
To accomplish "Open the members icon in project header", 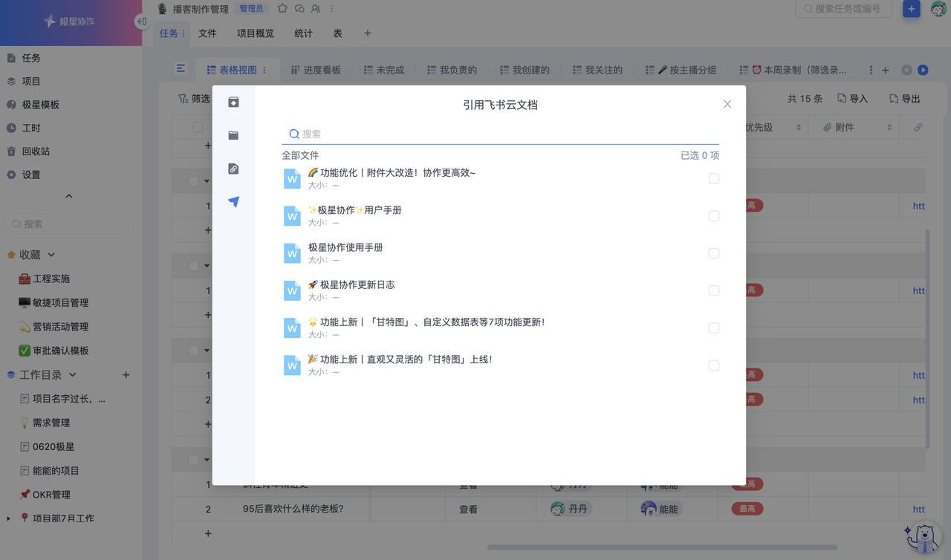I will coord(316,9).
